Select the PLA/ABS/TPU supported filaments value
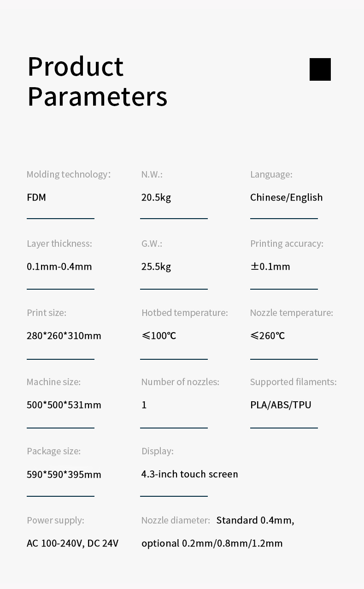Screen dimensions: 364x589 click(x=281, y=405)
